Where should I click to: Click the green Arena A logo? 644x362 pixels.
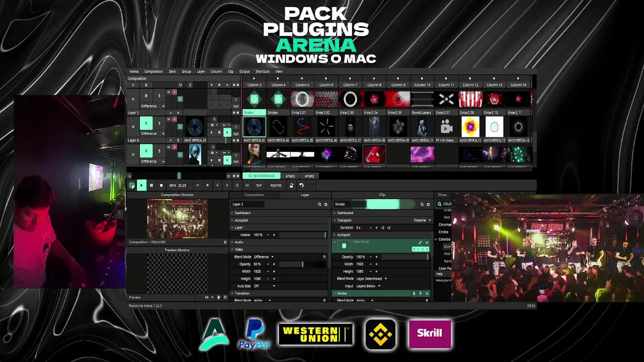[215, 335]
